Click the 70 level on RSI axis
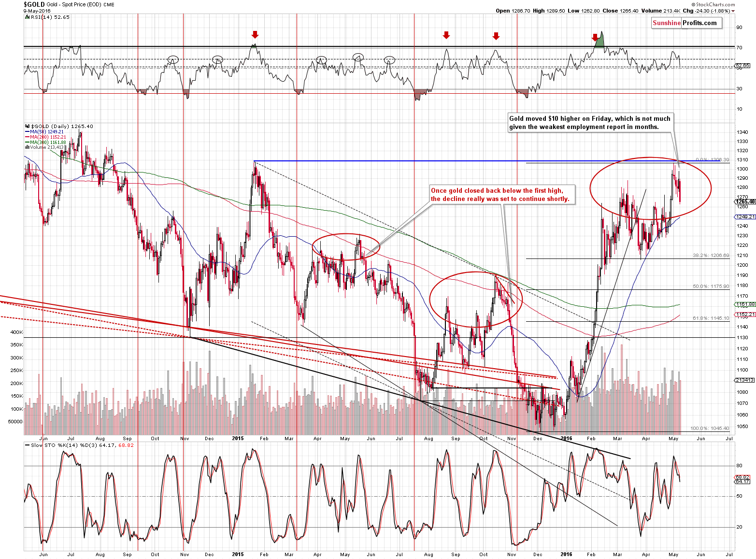The height and width of the screenshot is (559, 756). tap(739, 48)
